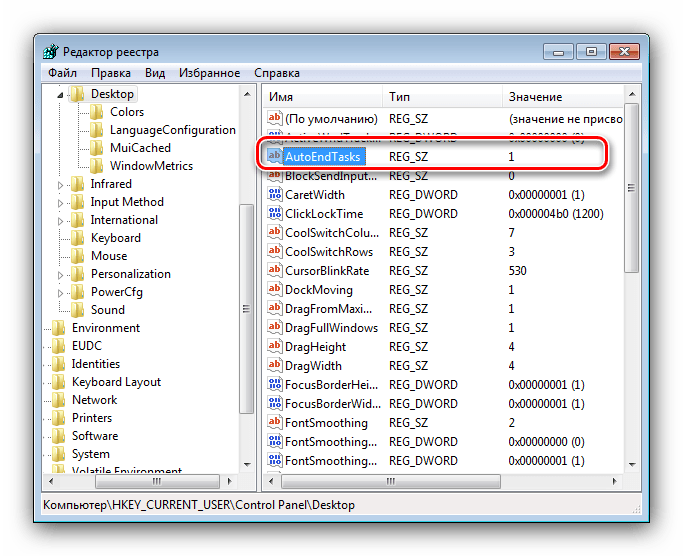Click the FocusBorderHei... DWORD icon
Viewport: 683px width, 556px height.
pos(274,384)
